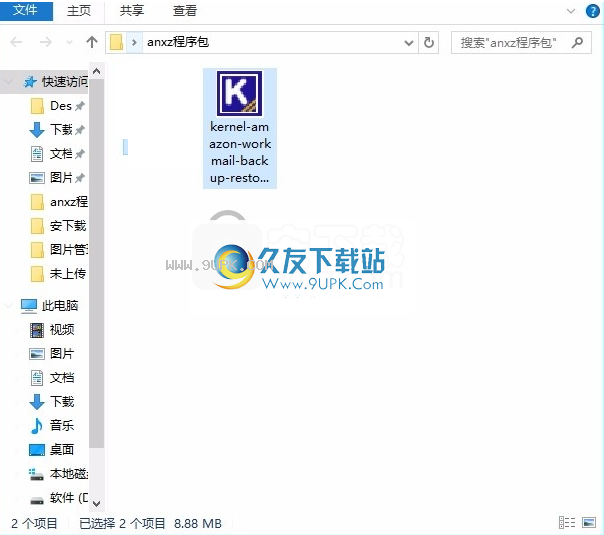Click the pin icon beside Des
The width and height of the screenshot is (604, 535).
tap(80, 106)
